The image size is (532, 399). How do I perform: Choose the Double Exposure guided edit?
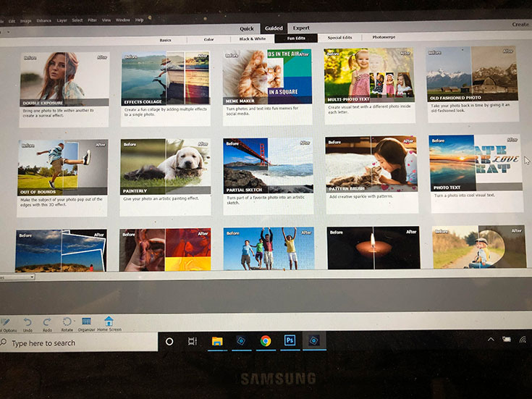[x=64, y=90]
